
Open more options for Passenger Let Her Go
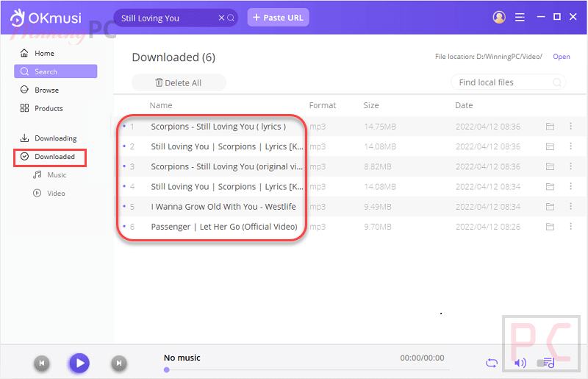(x=571, y=226)
